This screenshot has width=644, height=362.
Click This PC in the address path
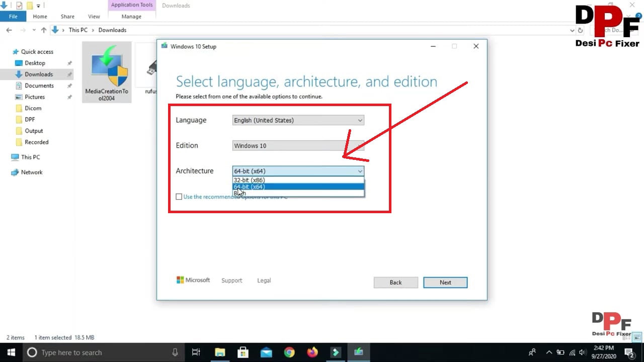pyautogui.click(x=78, y=30)
